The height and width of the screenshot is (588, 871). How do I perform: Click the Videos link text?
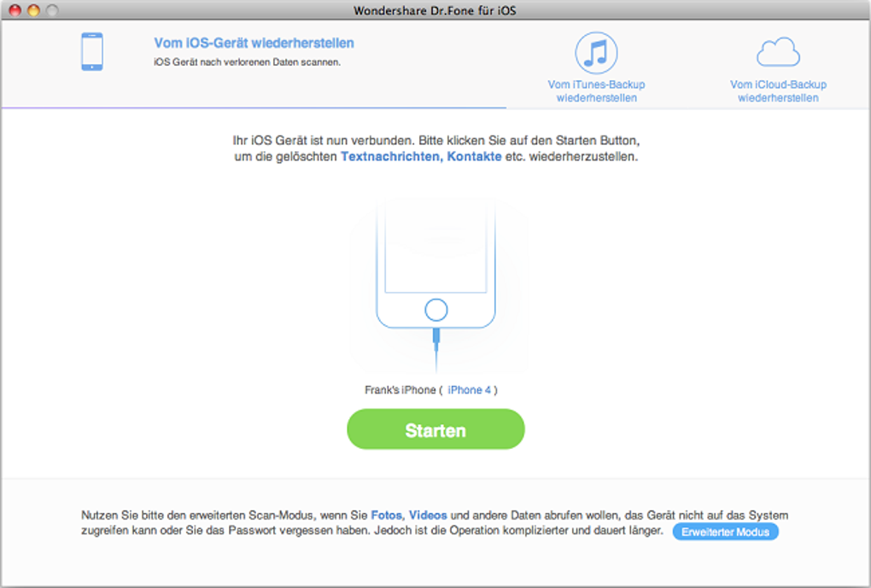point(428,515)
